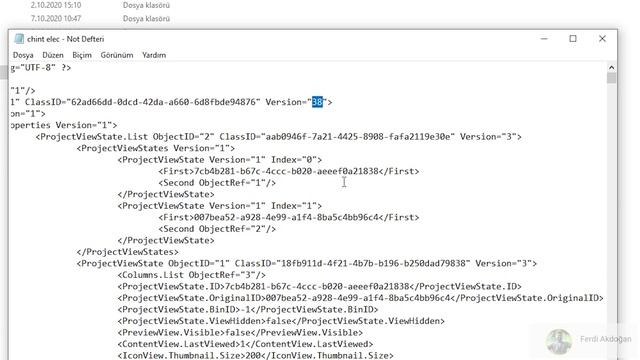Click Dosya klasörü in 2.10.2020 row
The image size is (640, 360).
pos(146,5)
